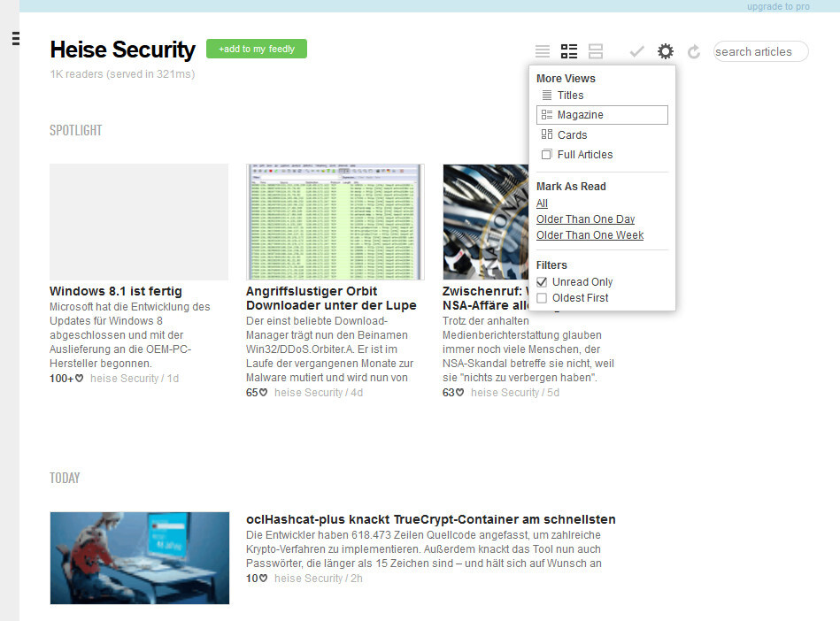Refresh the feed using the refresh icon
Image resolution: width=840 pixels, height=621 pixels.
694,51
